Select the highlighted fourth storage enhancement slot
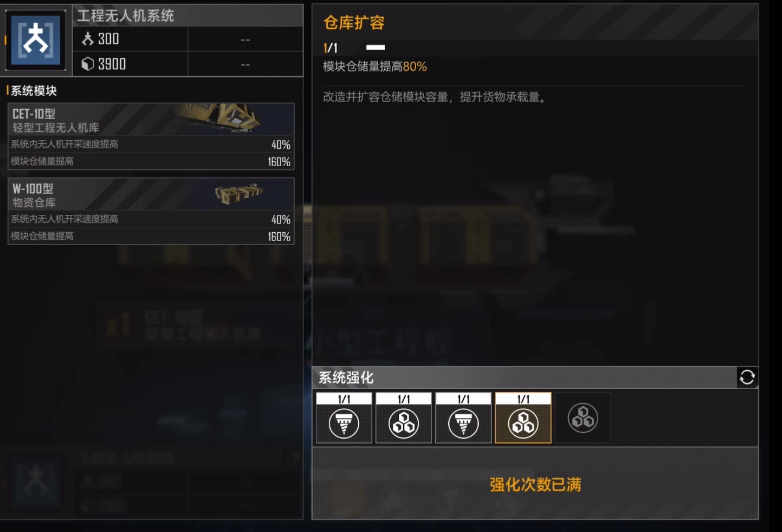Image resolution: width=782 pixels, height=532 pixels. [x=523, y=418]
